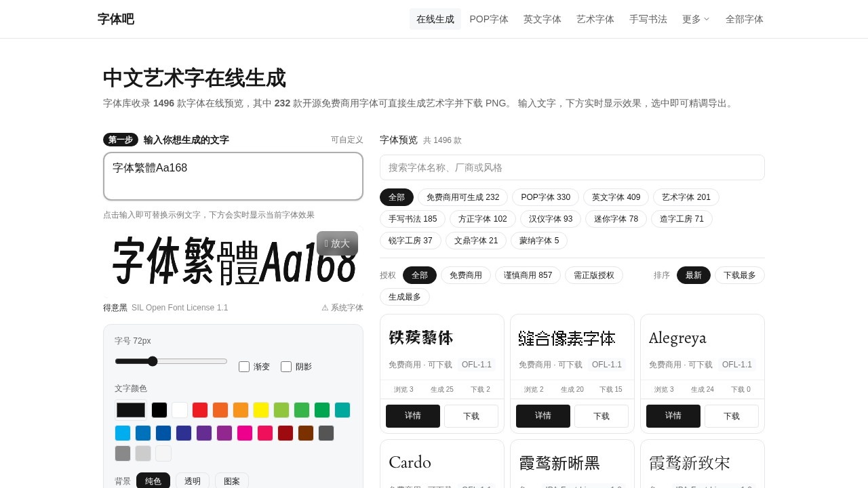Filter by 锐字工房 37 chip

coord(410,241)
